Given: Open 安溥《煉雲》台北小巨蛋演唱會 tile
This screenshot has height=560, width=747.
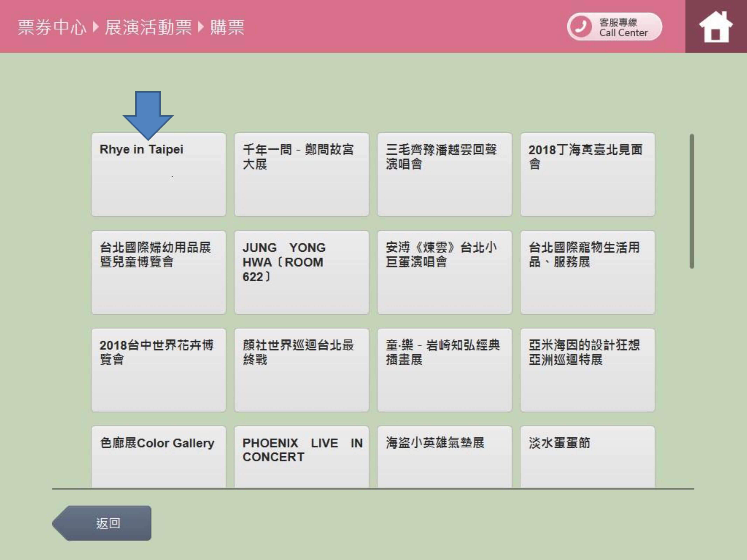Looking at the screenshot, I should (x=444, y=272).
